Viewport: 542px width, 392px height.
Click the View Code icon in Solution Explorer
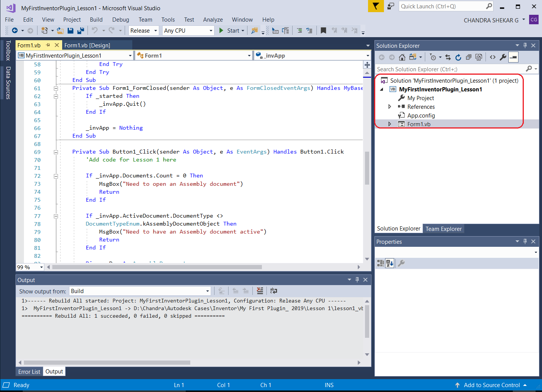(492, 57)
